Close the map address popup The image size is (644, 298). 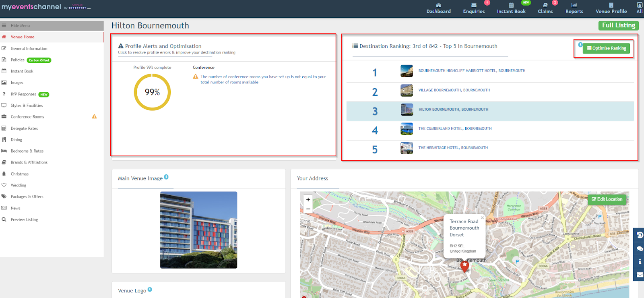coord(482,217)
